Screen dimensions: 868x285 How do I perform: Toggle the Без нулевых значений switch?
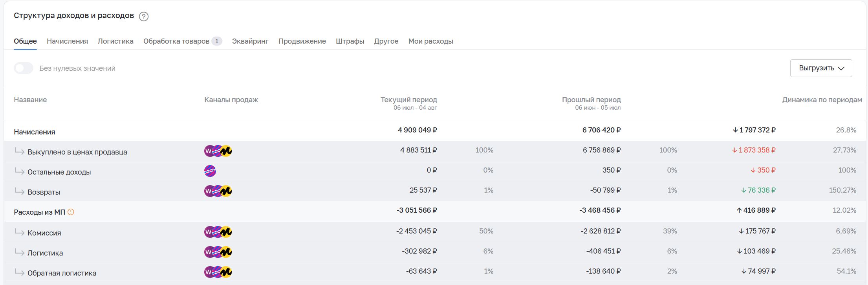(x=24, y=68)
